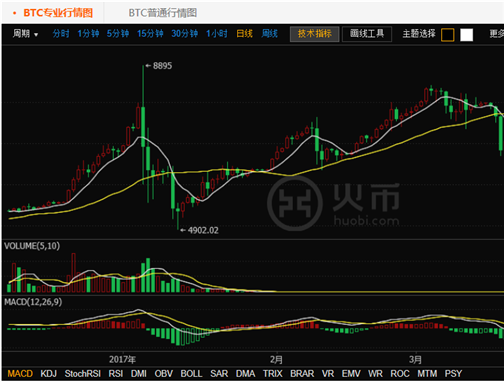
Task: Select the 15分钟 timeframe
Action: point(150,34)
